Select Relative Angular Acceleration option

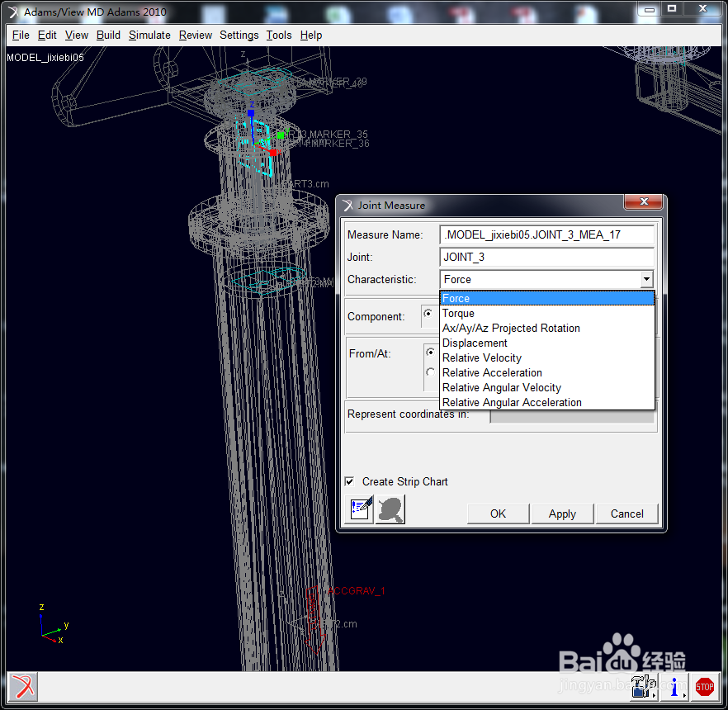[x=547, y=403]
